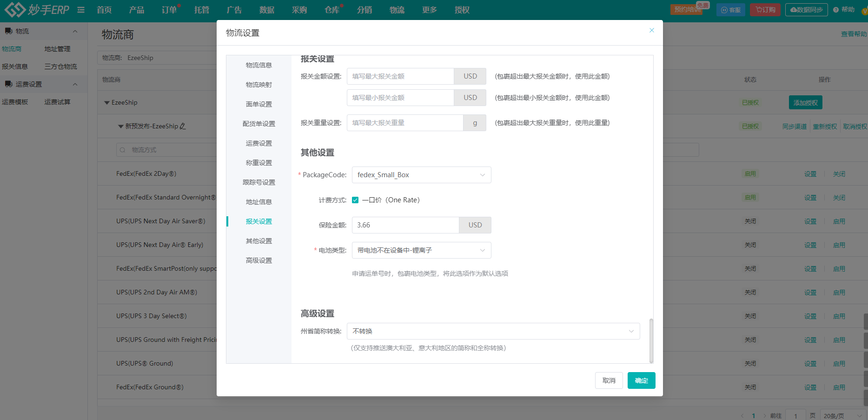This screenshot has width=868, height=420.
Task: Open the 首页 top menu
Action: pos(104,10)
